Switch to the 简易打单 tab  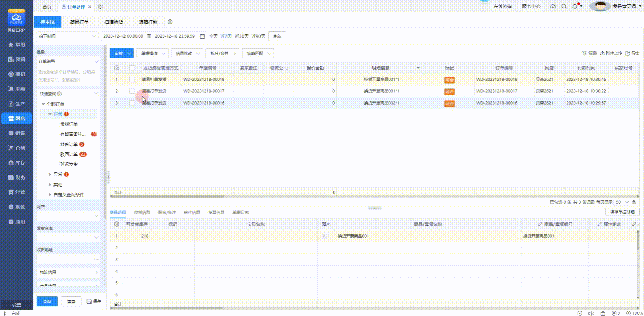point(79,22)
